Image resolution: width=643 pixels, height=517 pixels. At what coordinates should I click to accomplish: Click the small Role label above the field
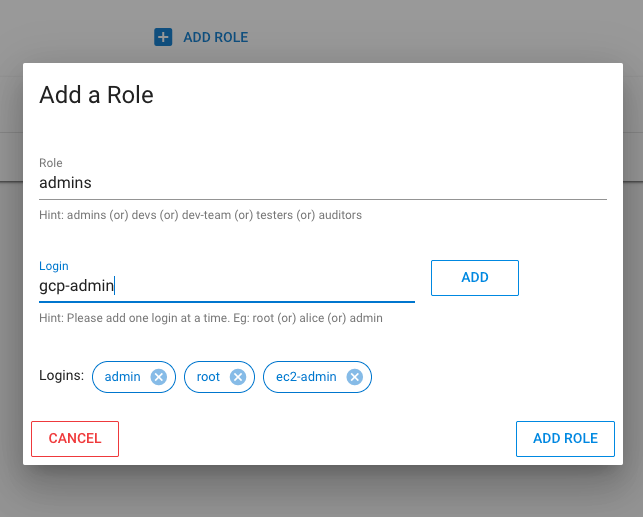tap(50, 163)
